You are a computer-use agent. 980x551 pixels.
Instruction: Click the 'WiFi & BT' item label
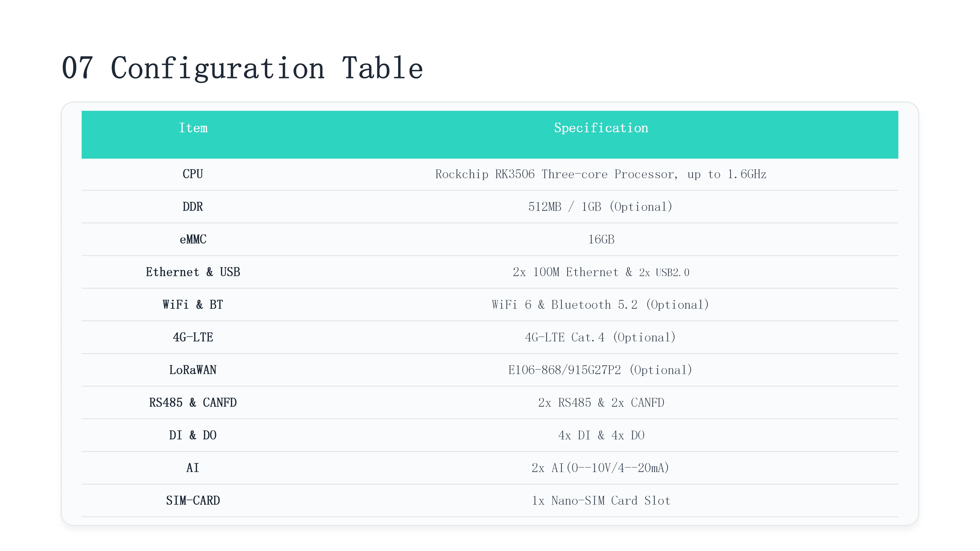[x=193, y=305]
